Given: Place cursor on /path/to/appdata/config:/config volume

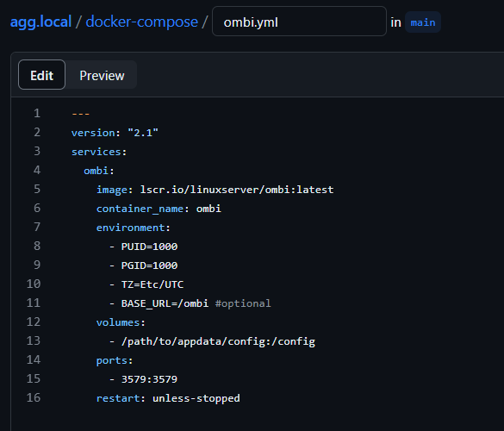Looking at the screenshot, I should (x=218, y=341).
